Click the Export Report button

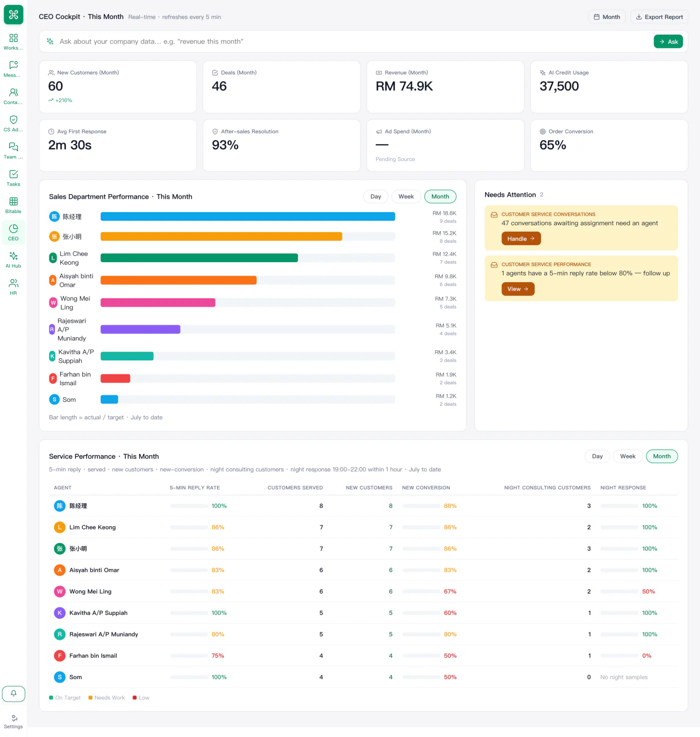[x=659, y=17]
